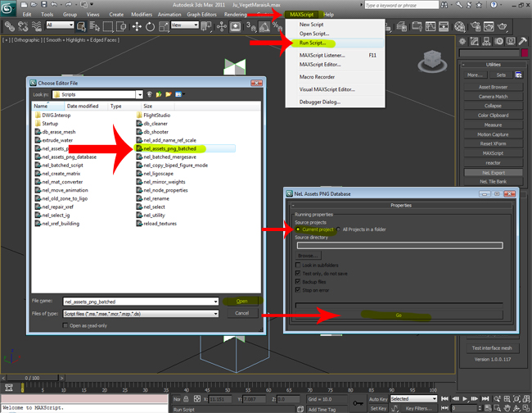
Task: Click the ViewCube in the viewport
Action: (431, 61)
